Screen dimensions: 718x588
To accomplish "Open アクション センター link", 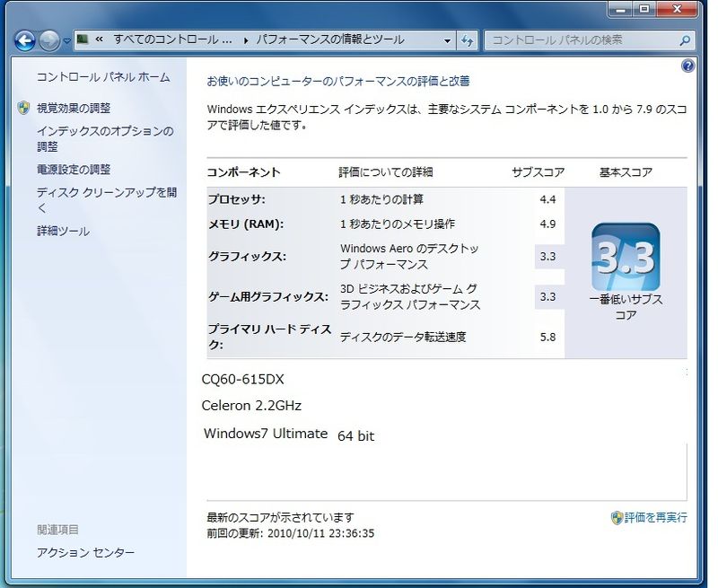I will point(85,553).
